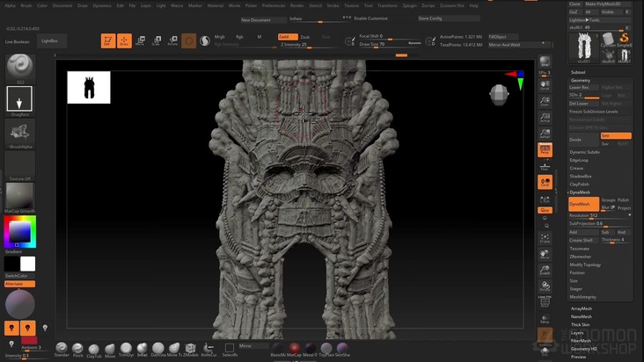644x362 pixels.
Task: Click the Zoom canvas icon
Action: tap(545, 101)
